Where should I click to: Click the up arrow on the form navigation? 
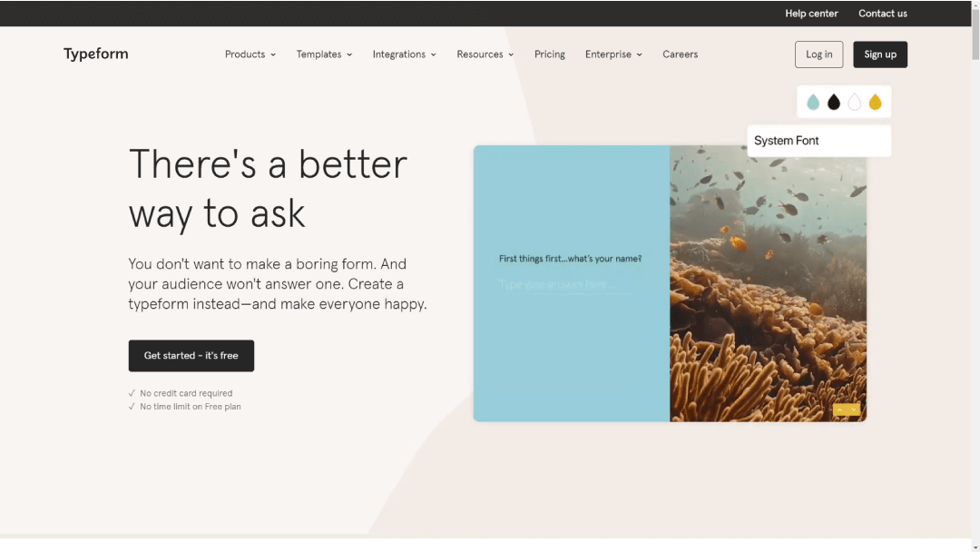pos(841,409)
